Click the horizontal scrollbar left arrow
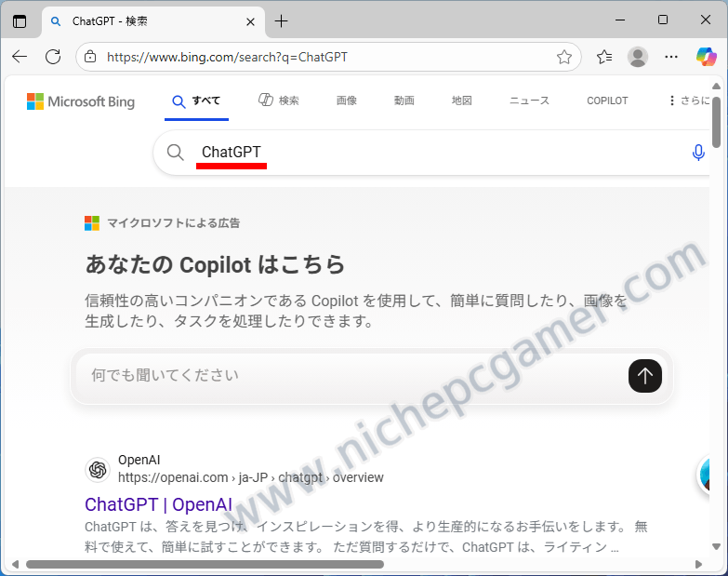The height and width of the screenshot is (576, 728). coord(15,565)
